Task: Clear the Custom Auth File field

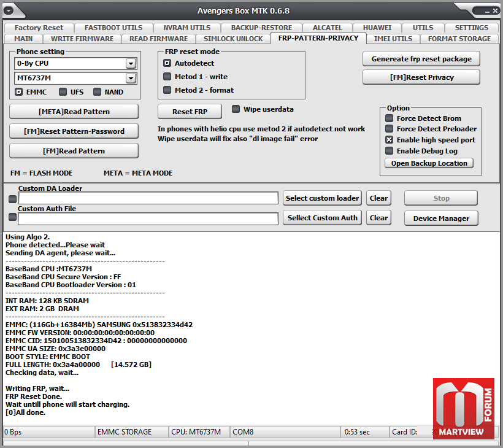Action: [x=378, y=218]
